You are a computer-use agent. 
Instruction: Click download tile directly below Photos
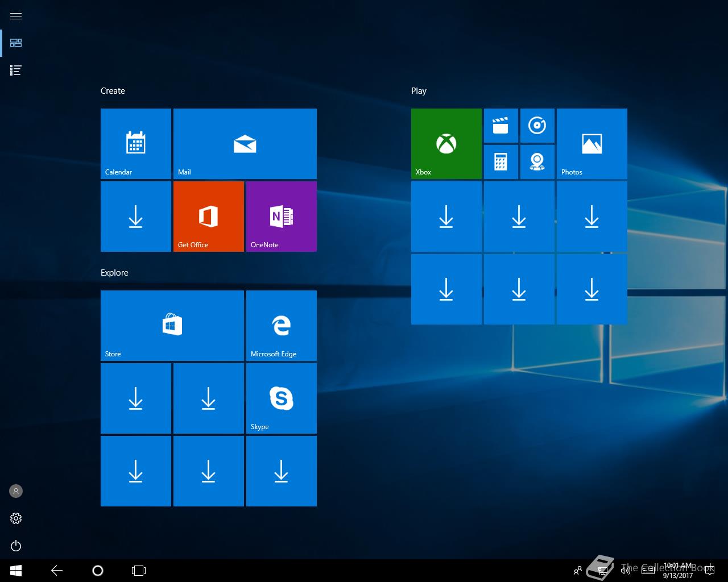(x=592, y=217)
